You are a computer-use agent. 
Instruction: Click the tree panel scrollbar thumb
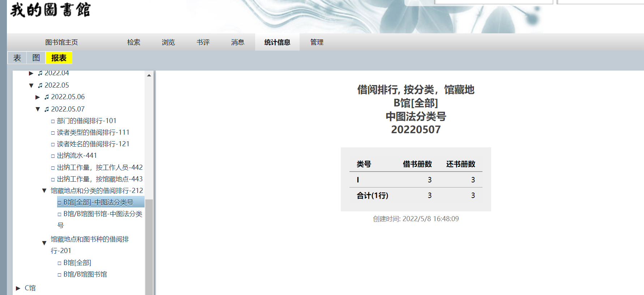pos(149,247)
